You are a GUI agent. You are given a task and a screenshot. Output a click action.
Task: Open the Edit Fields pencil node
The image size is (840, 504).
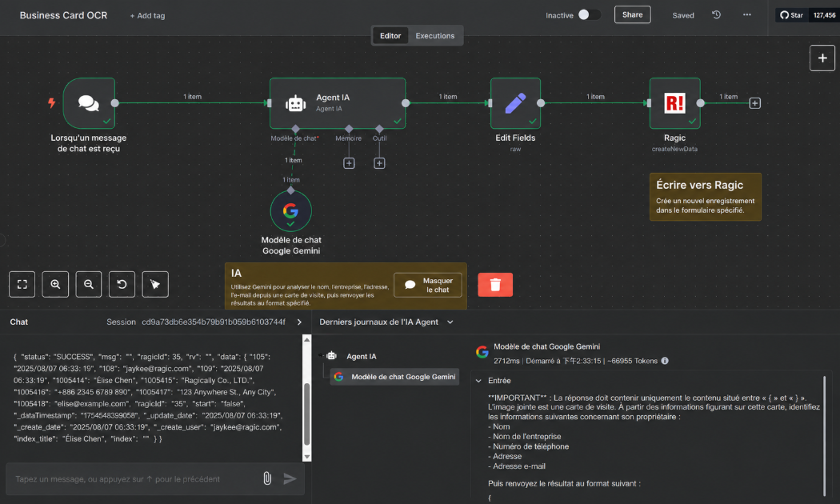coord(515,103)
